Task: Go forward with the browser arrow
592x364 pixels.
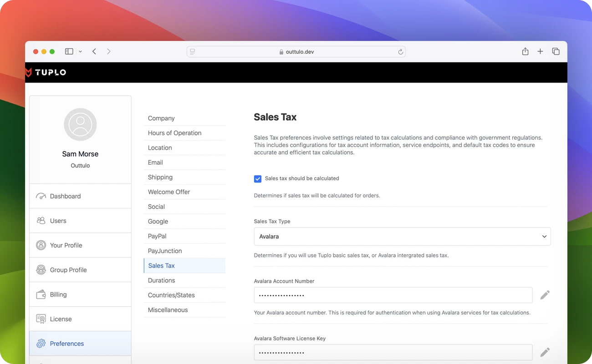Action: click(x=109, y=51)
